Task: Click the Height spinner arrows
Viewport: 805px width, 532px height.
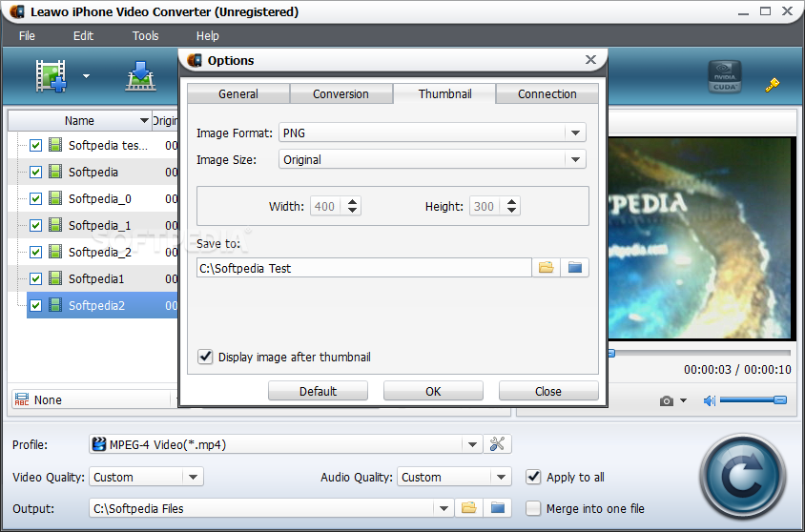Action: 511,206
